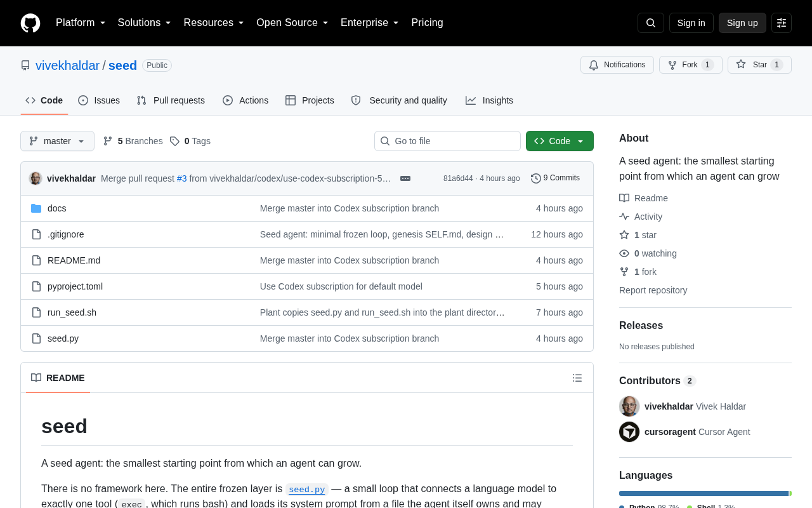Open commit hash 81a6d44
Image resolution: width=812 pixels, height=508 pixels.
coord(458,178)
